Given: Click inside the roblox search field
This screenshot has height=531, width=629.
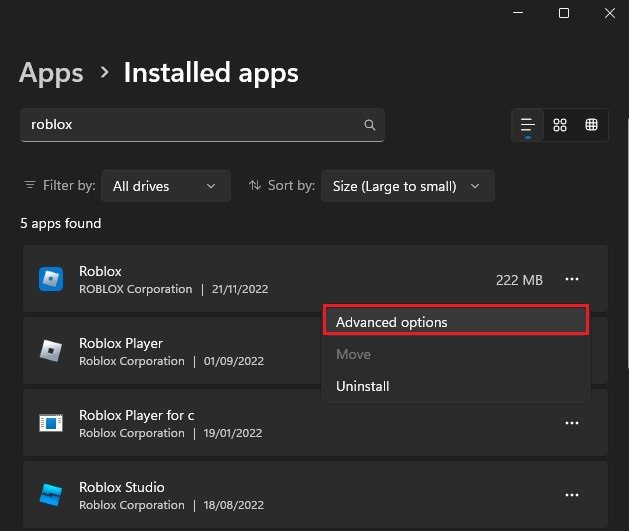Looking at the screenshot, I should (190, 125).
